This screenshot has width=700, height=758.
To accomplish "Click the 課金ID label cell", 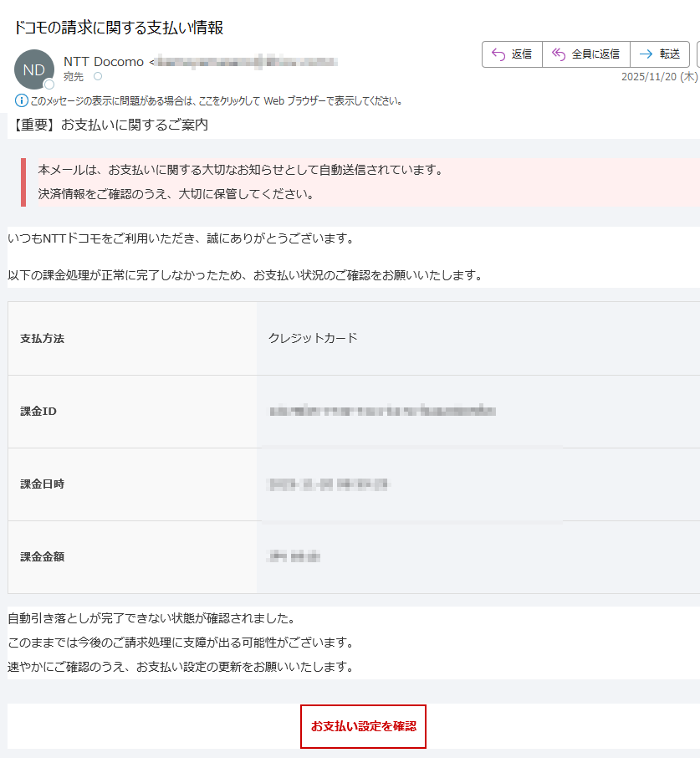I will (38, 412).
